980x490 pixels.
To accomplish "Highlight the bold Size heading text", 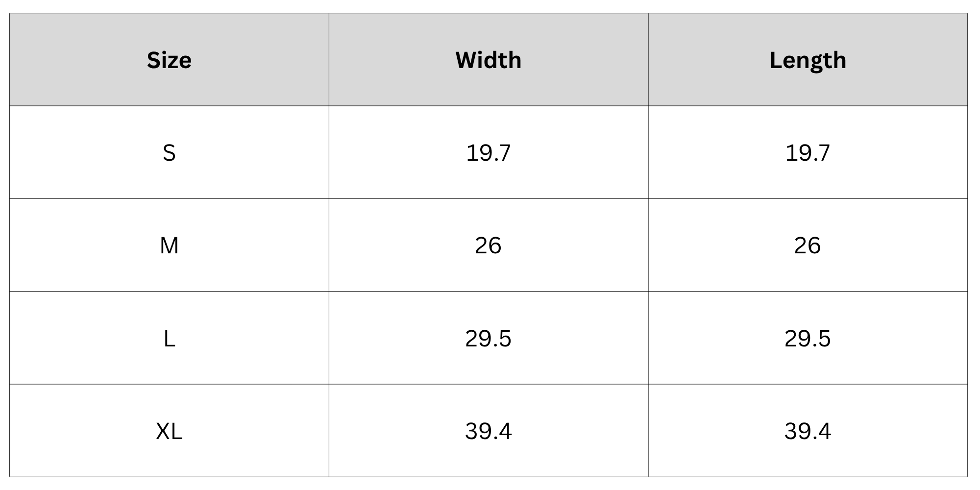I will pyautogui.click(x=169, y=60).
